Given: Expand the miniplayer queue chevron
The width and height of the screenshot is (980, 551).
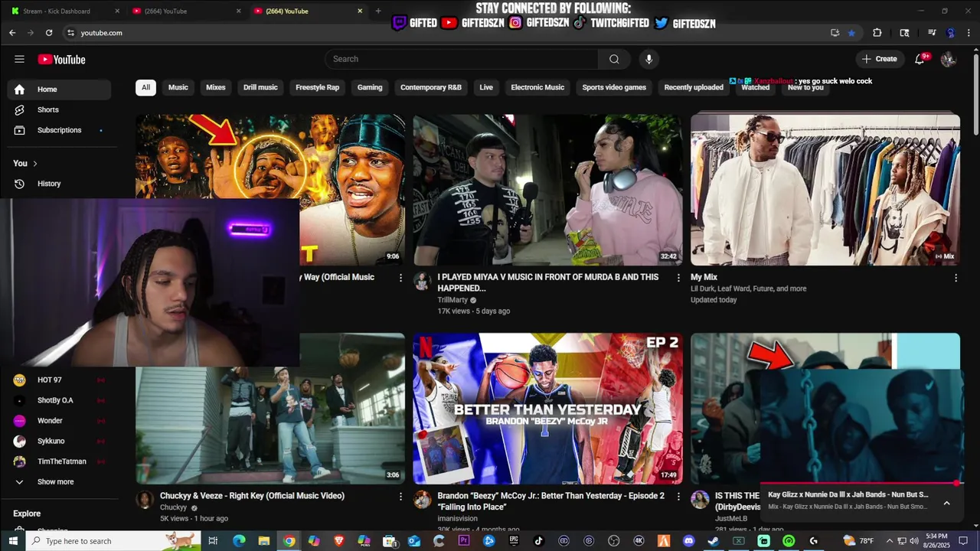Looking at the screenshot, I should coord(946,503).
